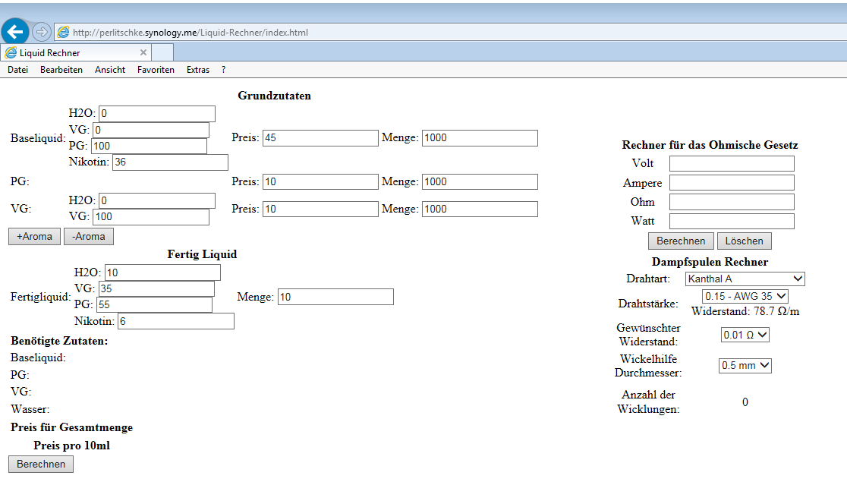The image size is (847, 504).
Task: Expand the Drahtstärke AWG 35 dropdown
Action: 745,296
